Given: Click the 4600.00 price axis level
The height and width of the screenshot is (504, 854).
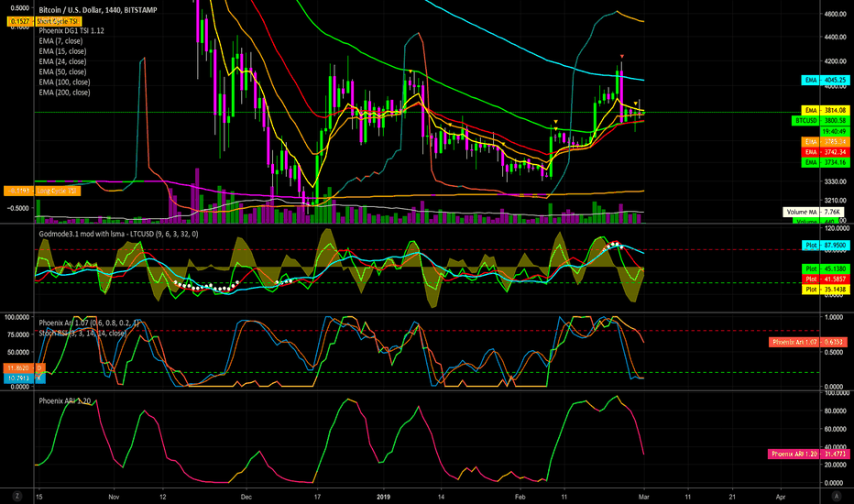Looking at the screenshot, I should (x=835, y=14).
